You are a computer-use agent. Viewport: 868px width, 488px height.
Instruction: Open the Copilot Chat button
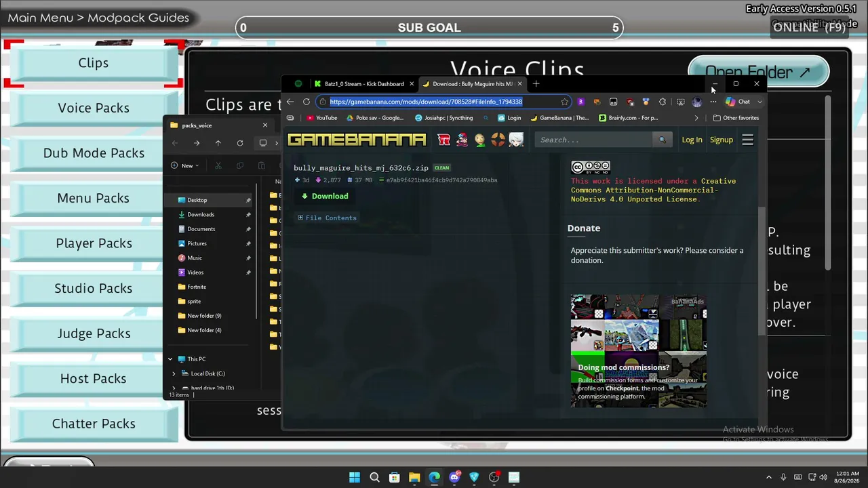pos(738,102)
